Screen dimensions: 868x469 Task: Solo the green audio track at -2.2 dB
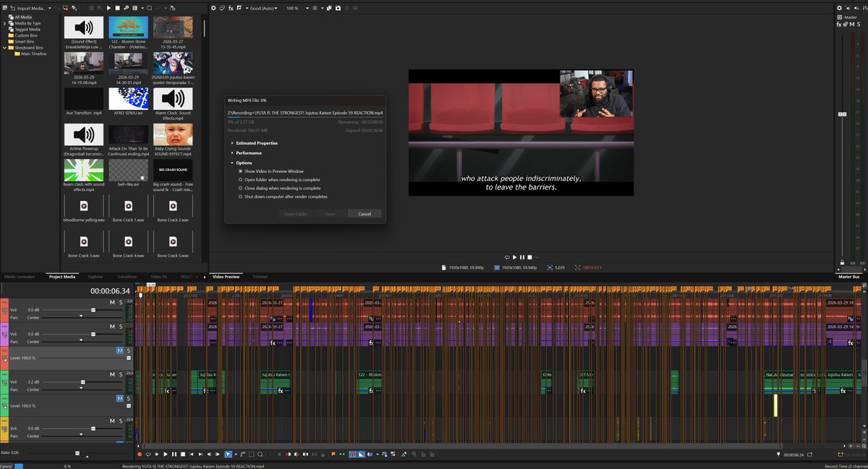pyautogui.click(x=121, y=374)
